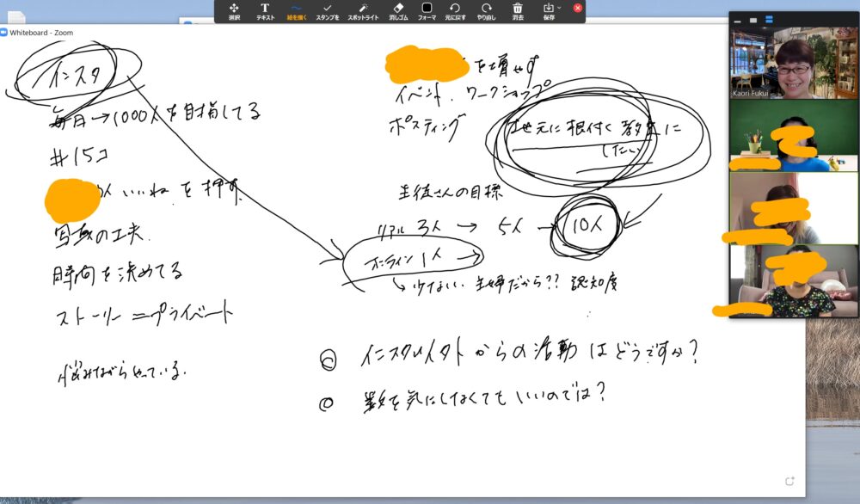
Task: Click やり直し (Redo) arrow
Action: (486, 10)
